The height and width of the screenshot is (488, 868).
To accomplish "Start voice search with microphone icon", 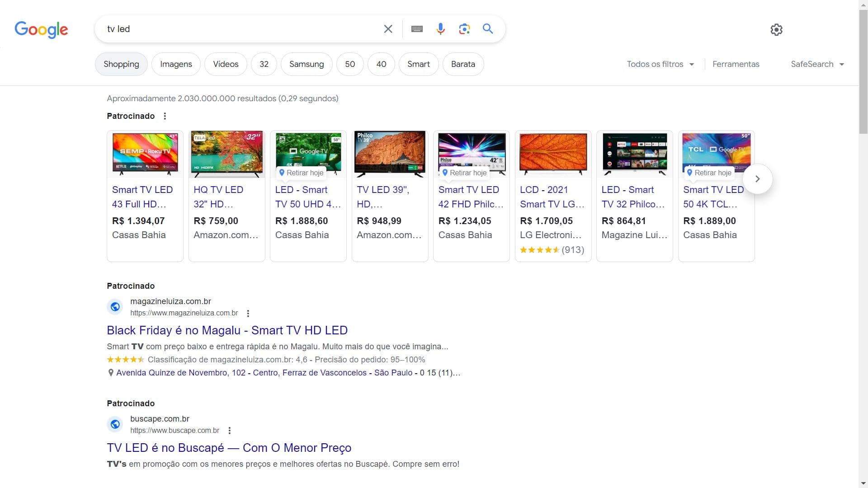I will [x=440, y=29].
